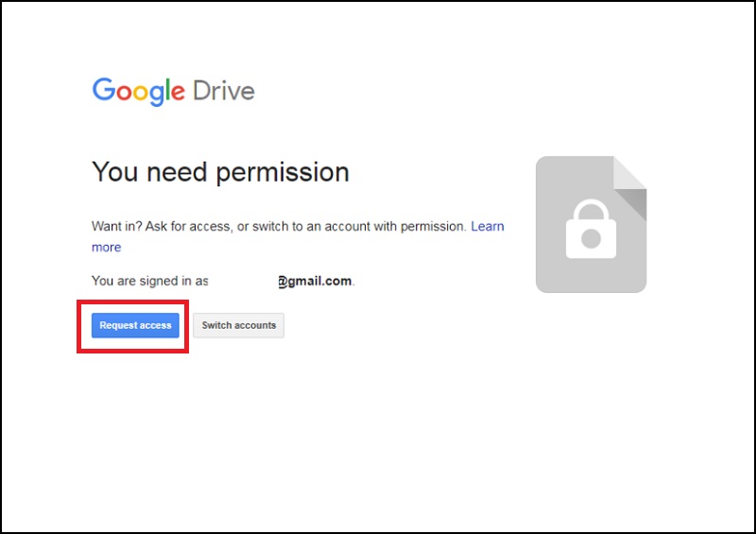Click the bottom edge of the gray locked document
The height and width of the screenshot is (534, 756).
(591, 290)
